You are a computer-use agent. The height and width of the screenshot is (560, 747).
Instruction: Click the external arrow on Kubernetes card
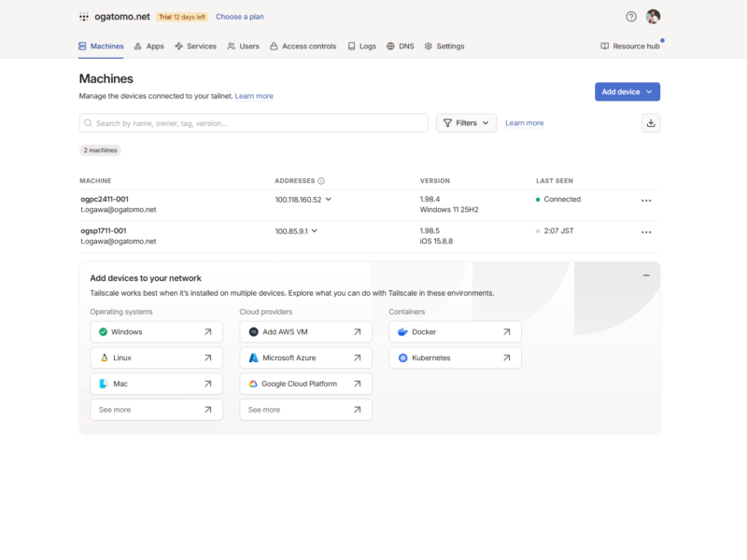coord(506,357)
